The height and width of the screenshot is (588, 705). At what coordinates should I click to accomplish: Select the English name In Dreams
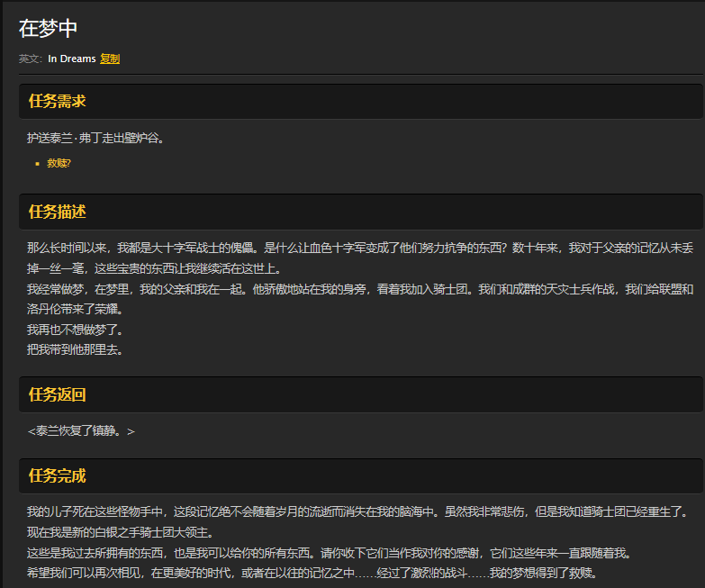pos(71,59)
